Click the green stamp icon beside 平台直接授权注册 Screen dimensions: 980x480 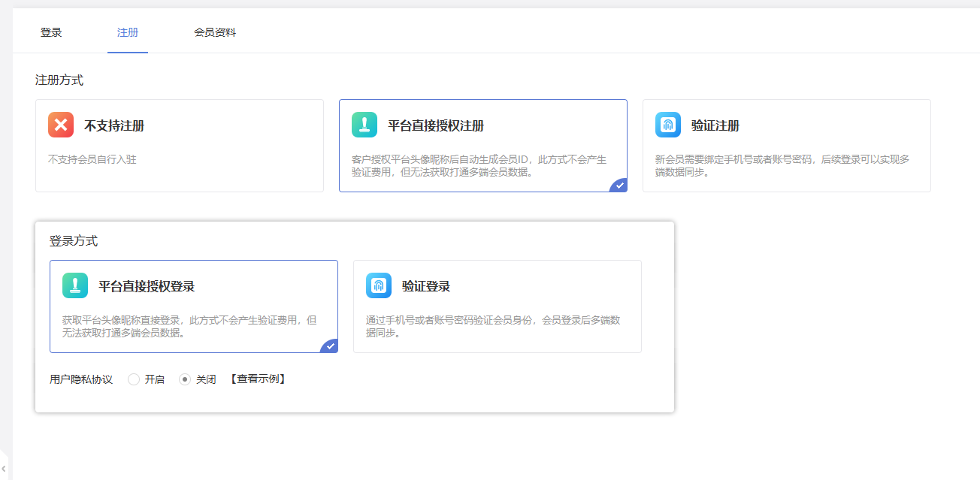[364, 125]
